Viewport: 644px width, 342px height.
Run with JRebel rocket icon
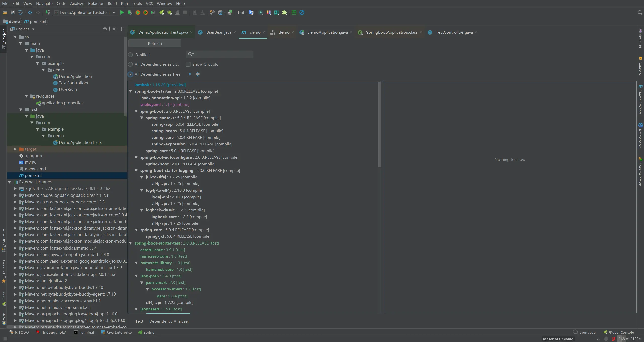(162, 12)
